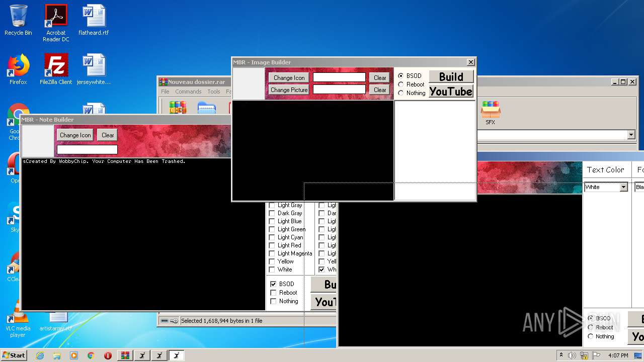Check Light Blue color checkbox

pyautogui.click(x=272, y=221)
